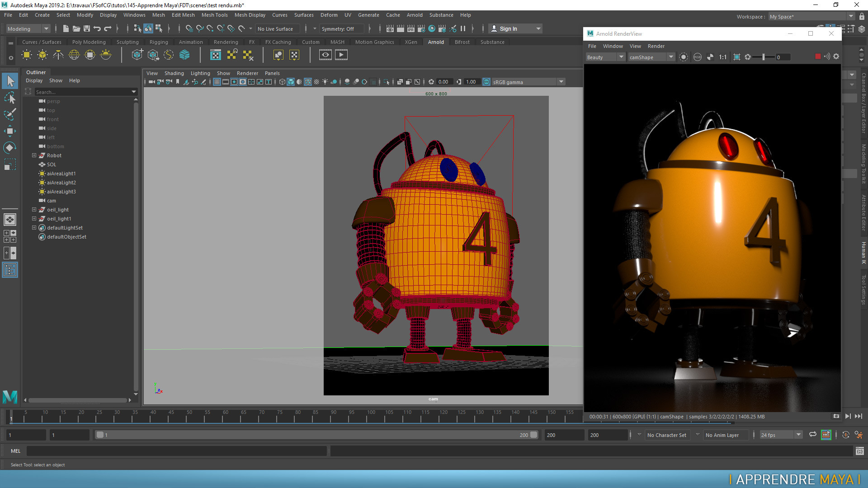Activate the Scale tool in the toolbox
Image resolution: width=868 pixels, height=488 pixels.
click(10, 164)
